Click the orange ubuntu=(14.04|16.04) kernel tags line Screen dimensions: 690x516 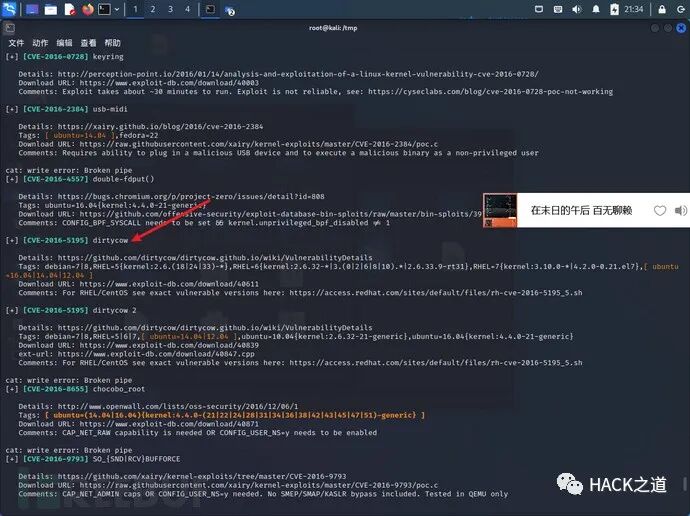tap(235, 415)
